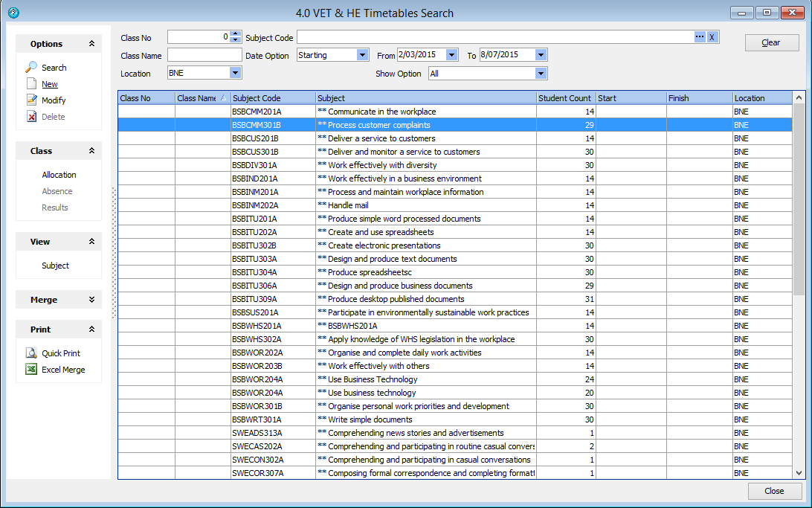Image resolution: width=812 pixels, height=508 pixels.
Task: Click the Search magnifier icon
Action: 31,68
